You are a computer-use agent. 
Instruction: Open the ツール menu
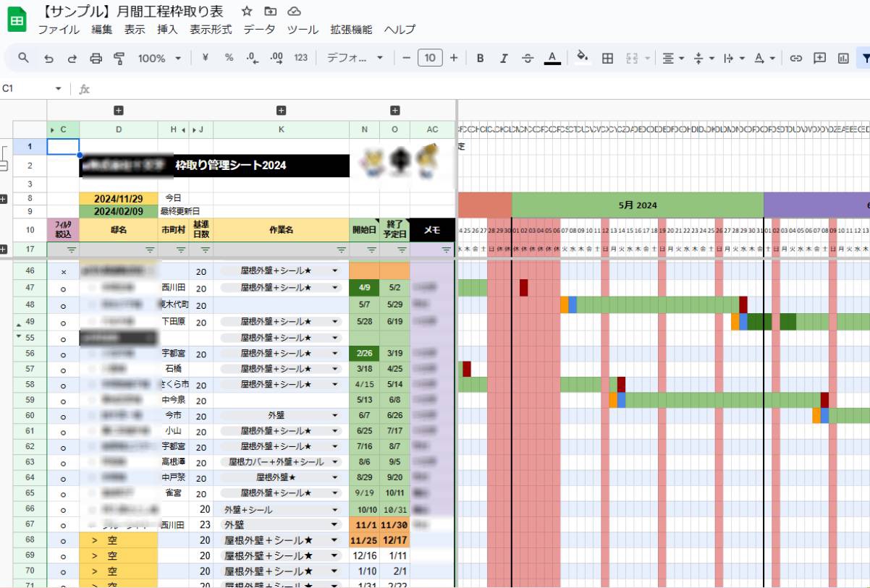click(x=303, y=30)
